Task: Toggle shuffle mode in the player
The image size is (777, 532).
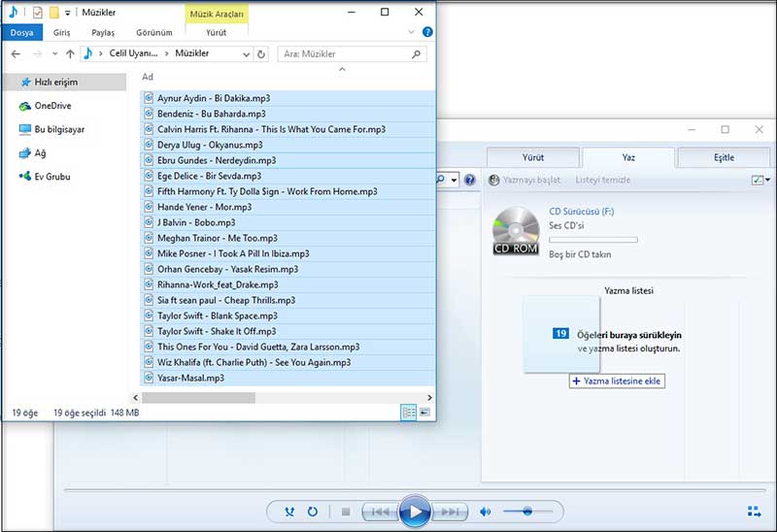Action: coord(289,512)
